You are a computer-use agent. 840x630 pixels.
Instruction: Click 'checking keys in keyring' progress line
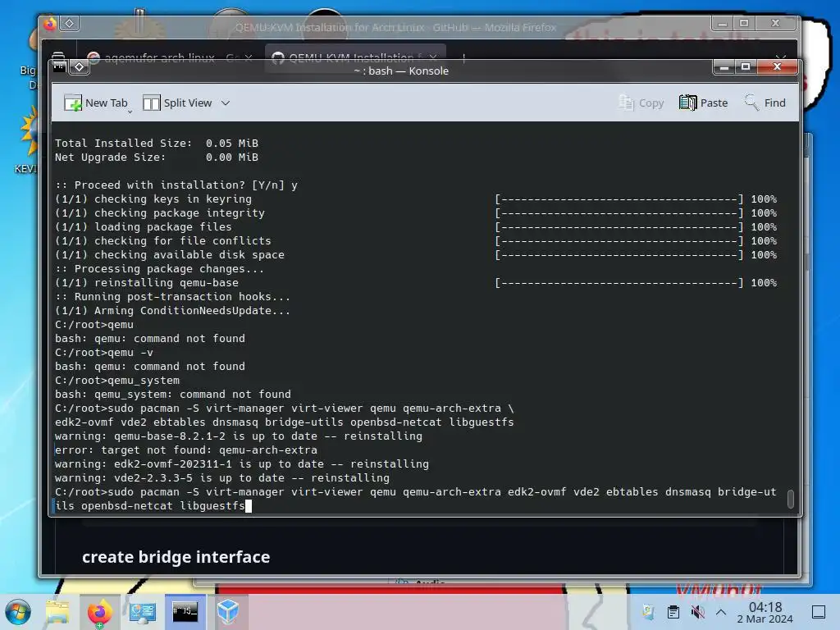pyautogui.click(x=153, y=199)
